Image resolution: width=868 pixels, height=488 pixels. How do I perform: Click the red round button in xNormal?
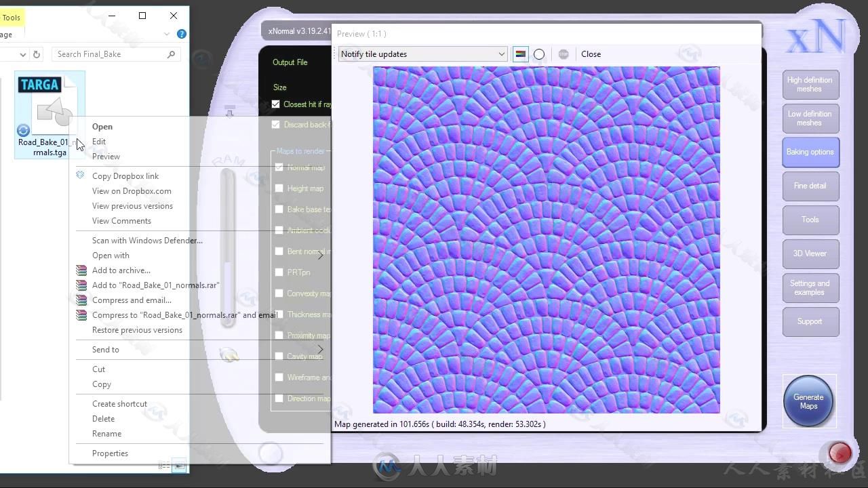[x=840, y=453]
